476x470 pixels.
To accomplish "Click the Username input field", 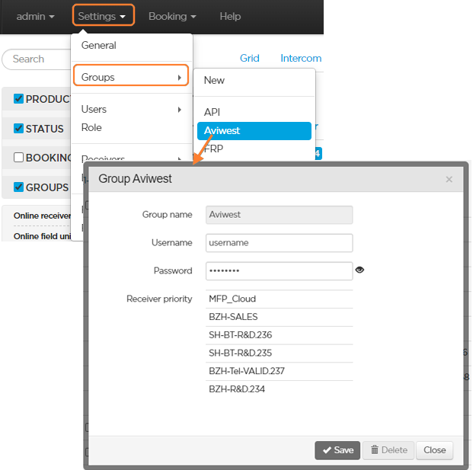I will tap(279, 242).
